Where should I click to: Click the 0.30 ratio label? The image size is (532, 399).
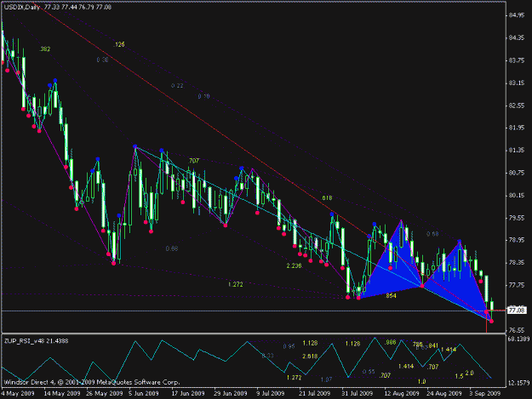tap(102, 60)
